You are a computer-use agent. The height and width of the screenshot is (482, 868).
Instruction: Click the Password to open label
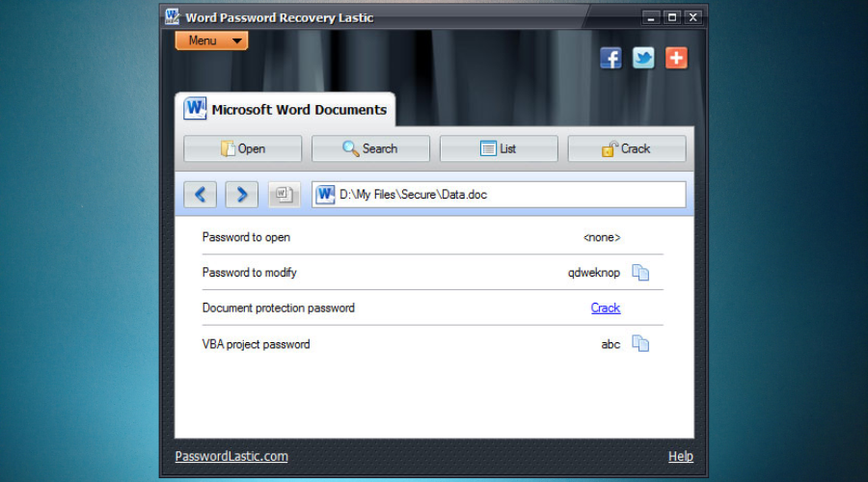click(246, 237)
